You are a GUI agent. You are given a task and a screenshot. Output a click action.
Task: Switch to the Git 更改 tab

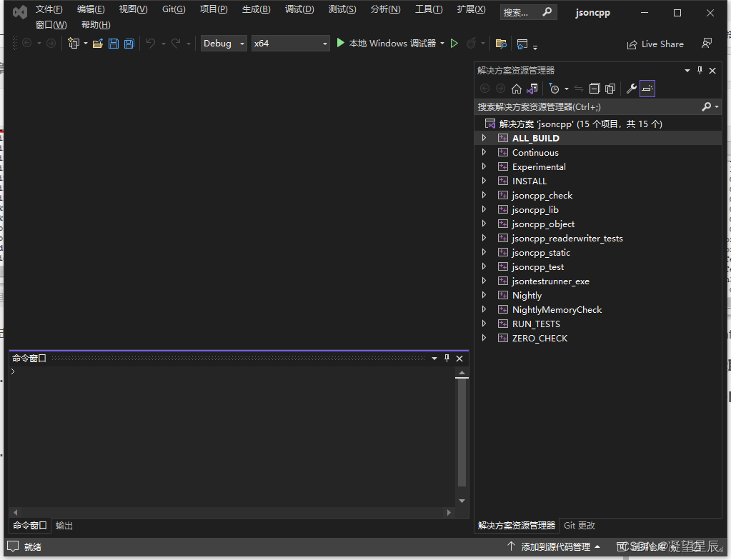coord(580,525)
